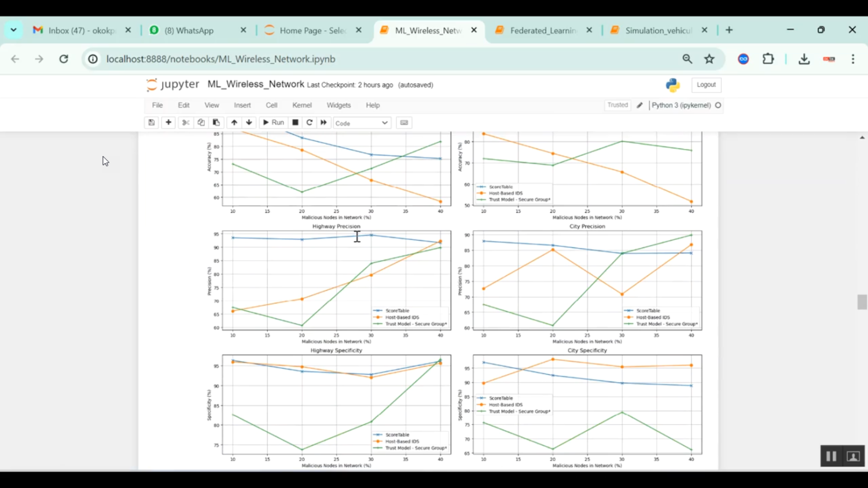868x488 pixels.
Task: Move selected cell up with up-arrow icon
Action: [234, 122]
